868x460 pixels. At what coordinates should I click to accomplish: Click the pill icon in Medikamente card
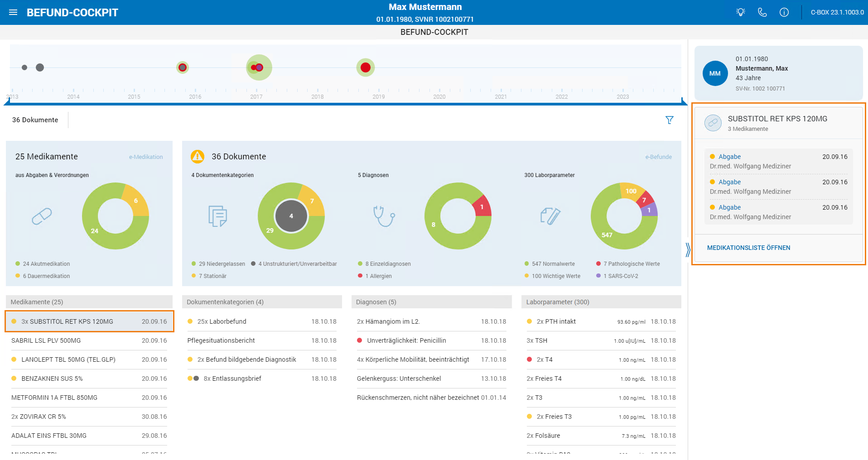coord(42,216)
